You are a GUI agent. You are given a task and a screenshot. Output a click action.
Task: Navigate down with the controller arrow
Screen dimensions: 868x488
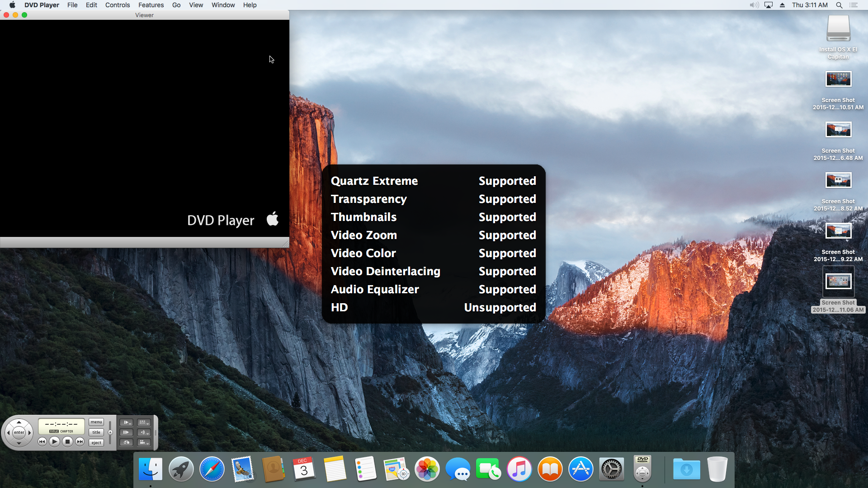point(19,443)
